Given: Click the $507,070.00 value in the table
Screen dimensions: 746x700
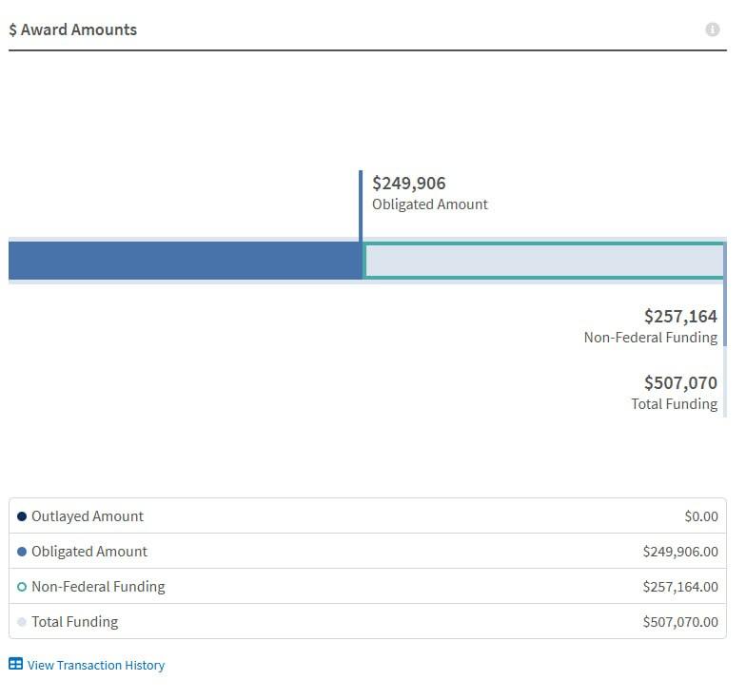Looking at the screenshot, I should coord(679,622).
